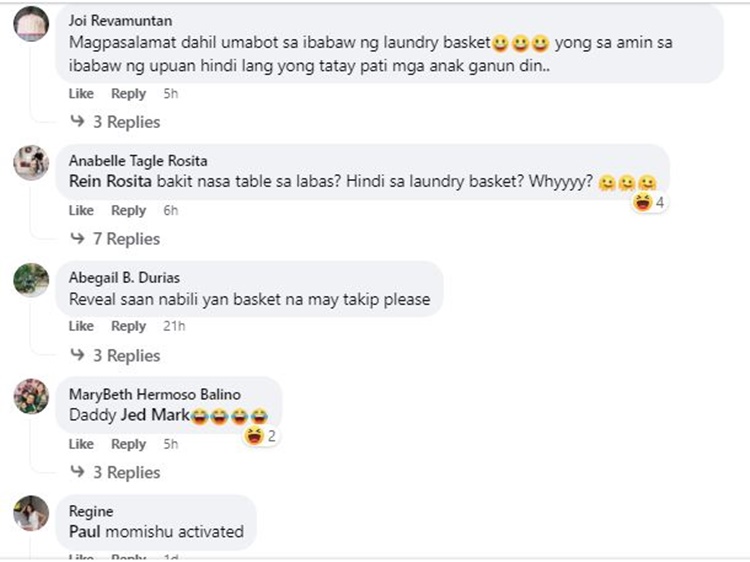Viewport: 750px width, 562px height.
Task: Open MaryBeth Hermoso Balino's avatar
Action: click(31, 397)
